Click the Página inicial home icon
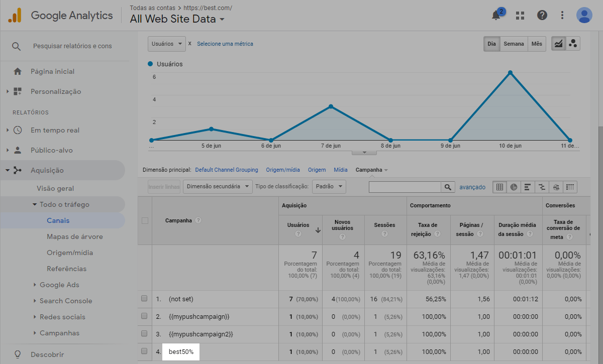Screen dimensions: 603x364 coord(18,71)
